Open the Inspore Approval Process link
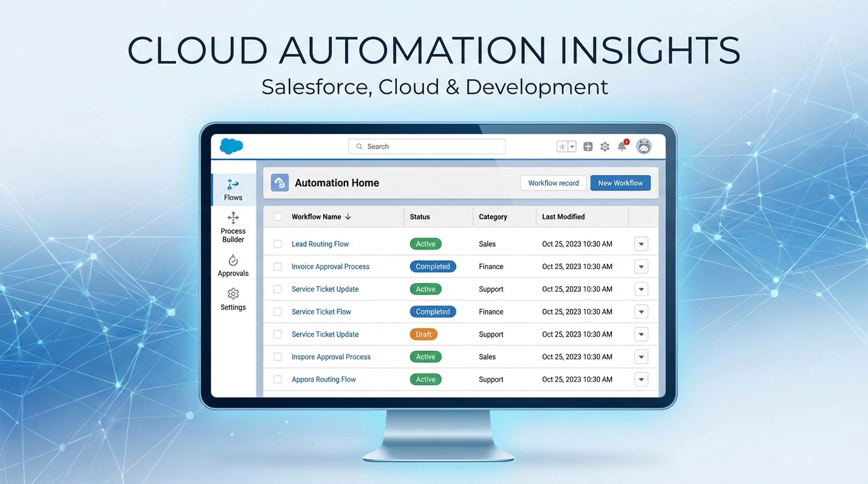 [331, 357]
